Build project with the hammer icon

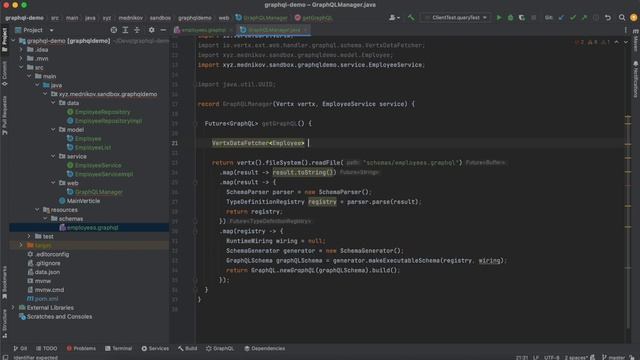tap(411, 18)
